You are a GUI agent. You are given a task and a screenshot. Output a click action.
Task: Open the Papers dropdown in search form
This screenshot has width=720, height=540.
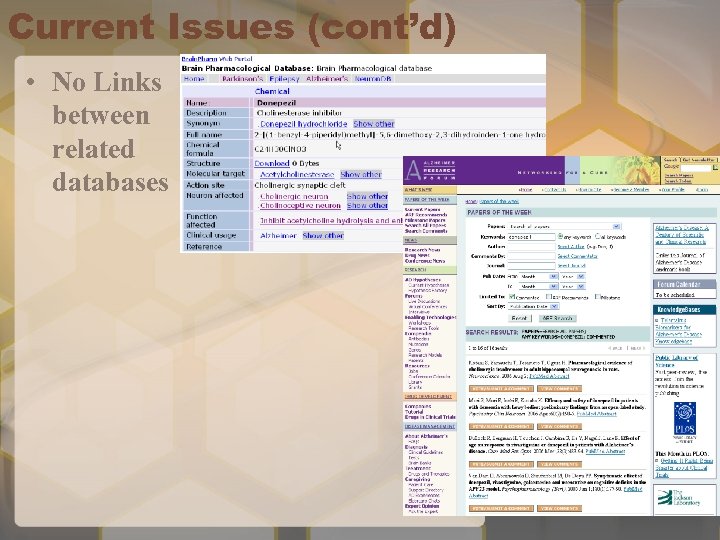(564, 226)
